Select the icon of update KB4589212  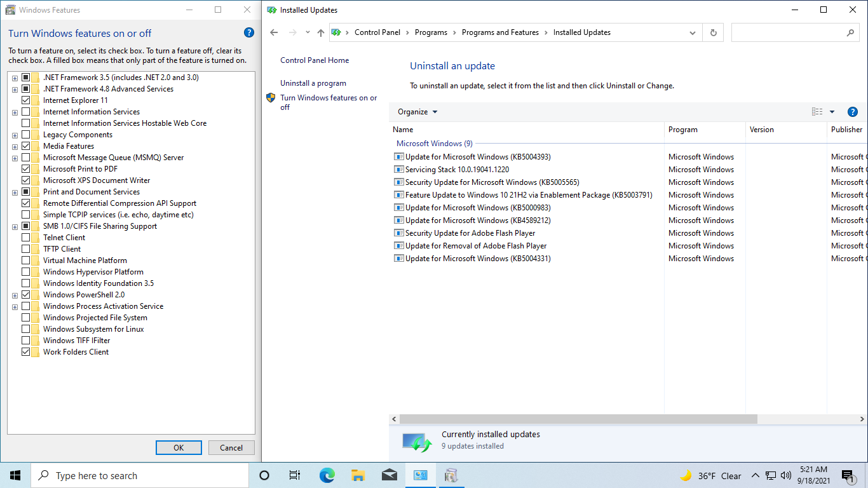tap(399, 220)
